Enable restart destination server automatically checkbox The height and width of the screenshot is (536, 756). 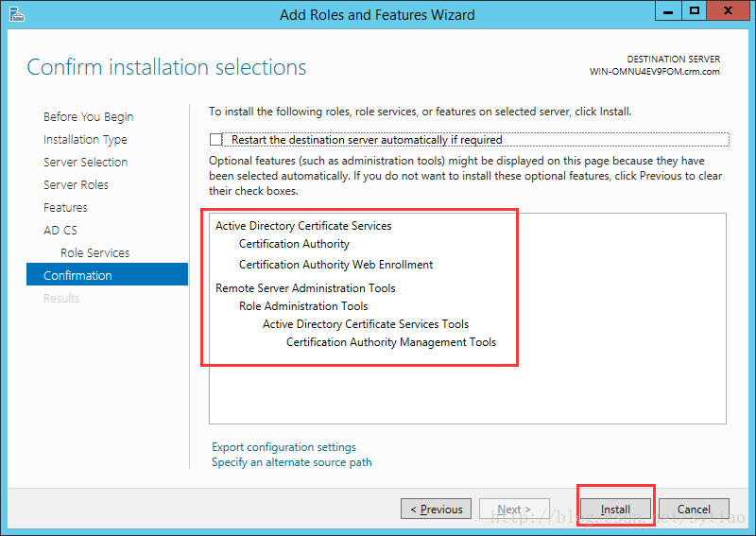[x=215, y=139]
